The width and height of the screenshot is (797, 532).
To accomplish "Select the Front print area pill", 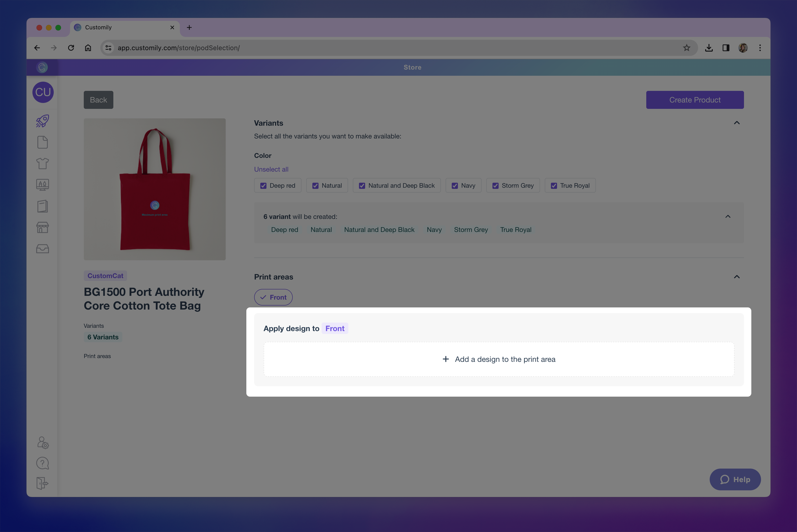I will coord(273,297).
